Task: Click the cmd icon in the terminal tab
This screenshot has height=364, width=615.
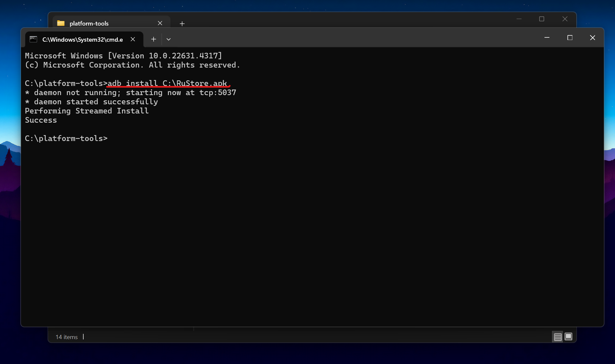Action: click(x=33, y=39)
